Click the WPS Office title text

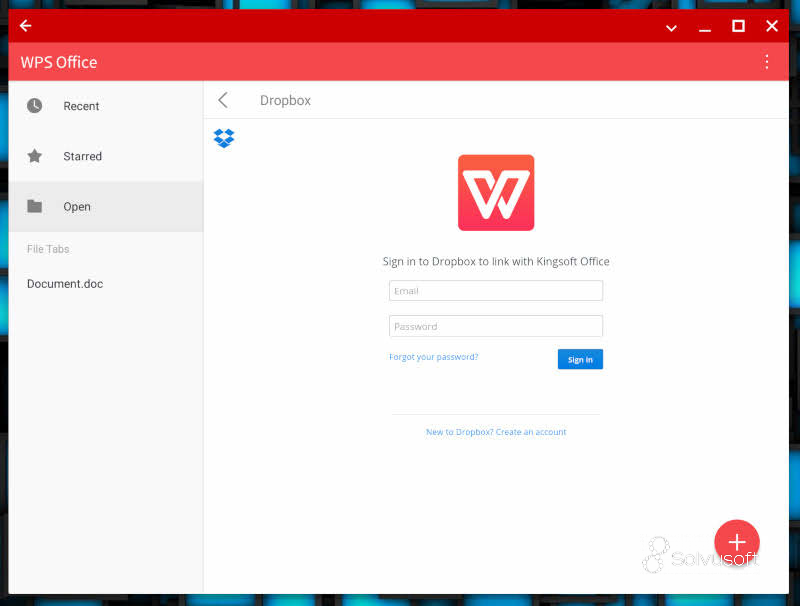(x=59, y=62)
